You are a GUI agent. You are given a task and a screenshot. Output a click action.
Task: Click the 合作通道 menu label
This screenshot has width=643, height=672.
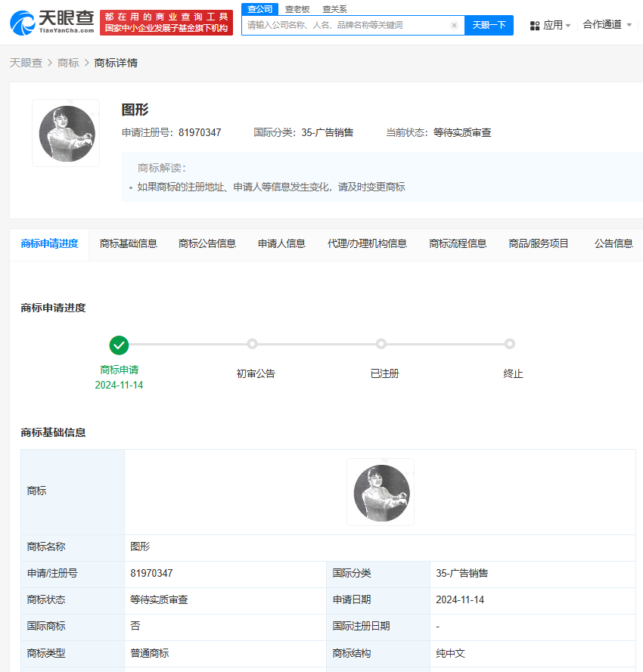coord(602,25)
